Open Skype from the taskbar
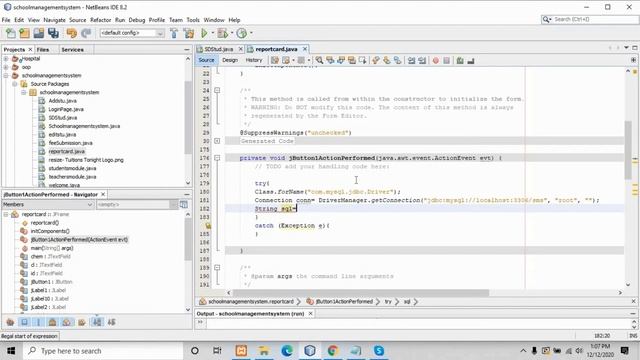 pyautogui.click(x=379, y=351)
